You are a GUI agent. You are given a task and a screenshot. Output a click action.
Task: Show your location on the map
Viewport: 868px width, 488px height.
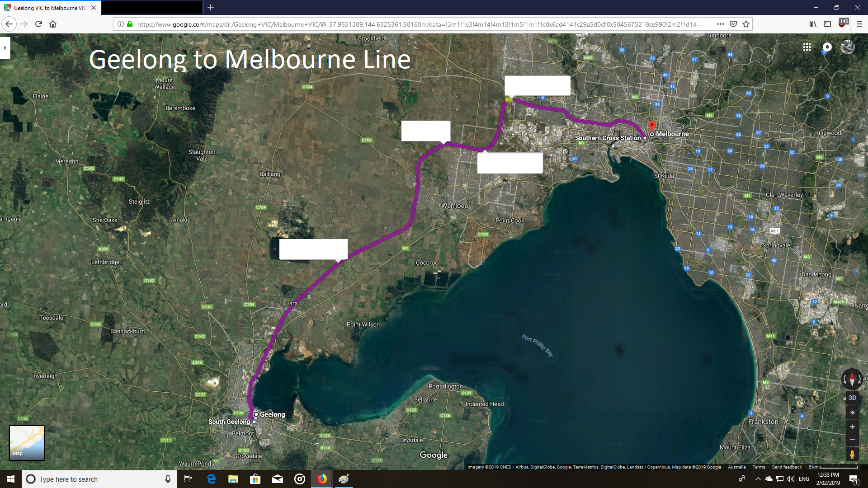click(x=852, y=413)
